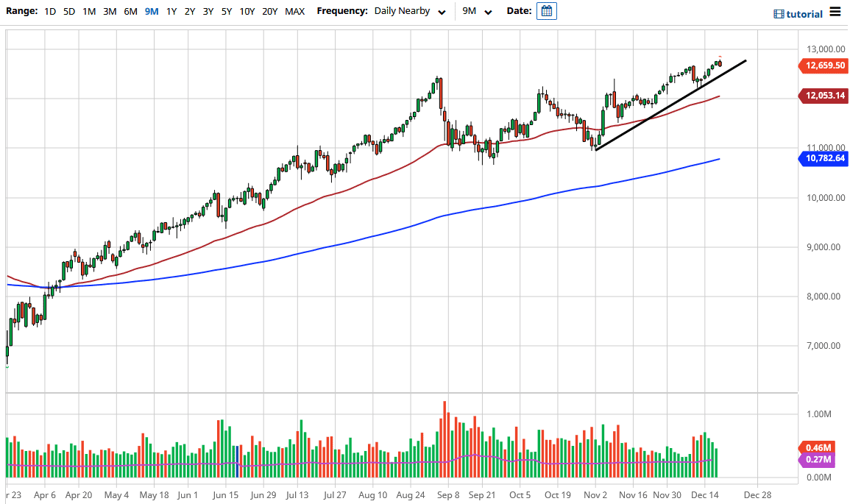Click the Nov 30 date axis label
The image size is (850, 504).
[667, 494]
